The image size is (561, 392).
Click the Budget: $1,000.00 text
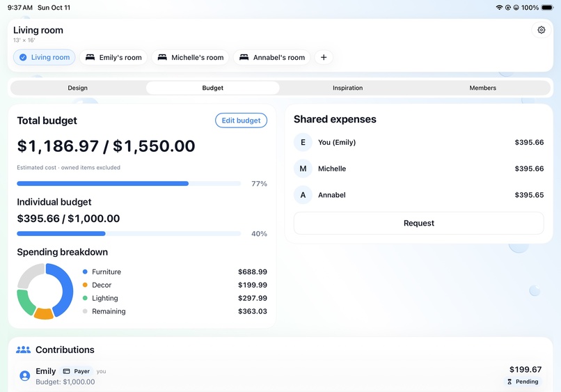pyautogui.click(x=65, y=382)
